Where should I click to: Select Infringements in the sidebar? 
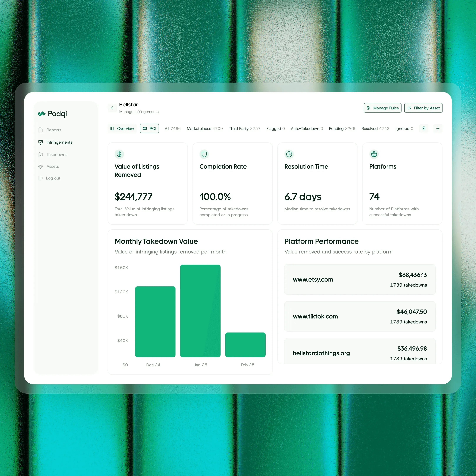click(x=55, y=142)
